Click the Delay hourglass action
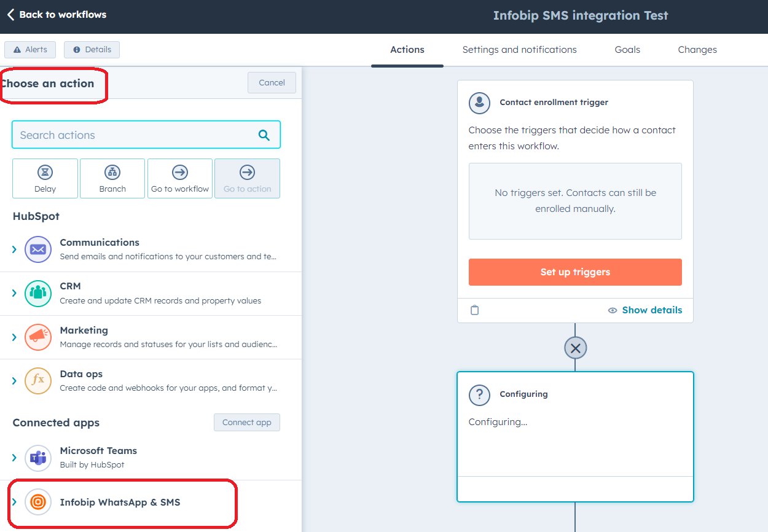This screenshot has width=768, height=532. (x=45, y=178)
